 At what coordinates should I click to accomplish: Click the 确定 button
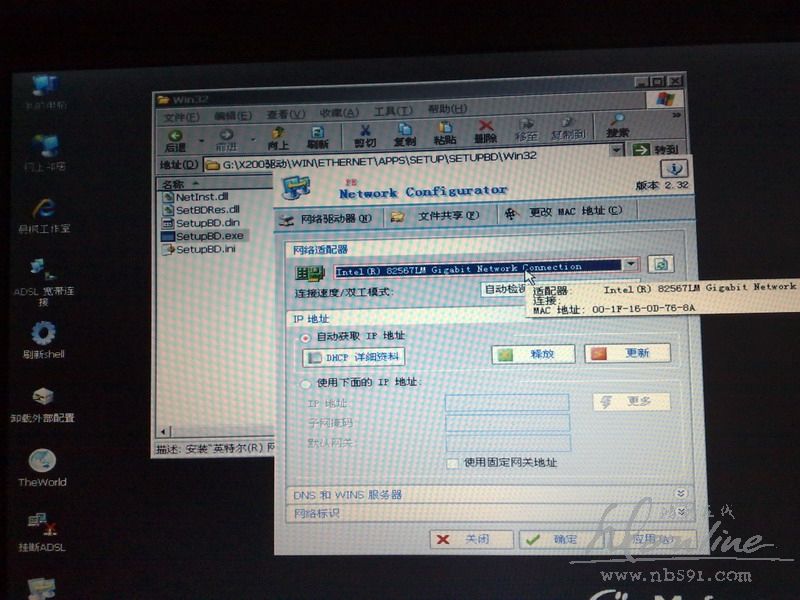(x=561, y=539)
